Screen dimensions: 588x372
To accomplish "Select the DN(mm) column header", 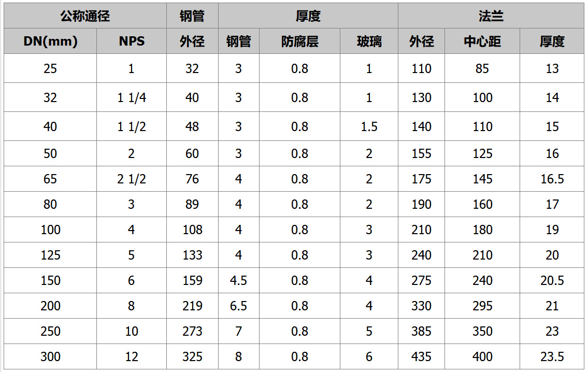I will pyautogui.click(x=50, y=41).
